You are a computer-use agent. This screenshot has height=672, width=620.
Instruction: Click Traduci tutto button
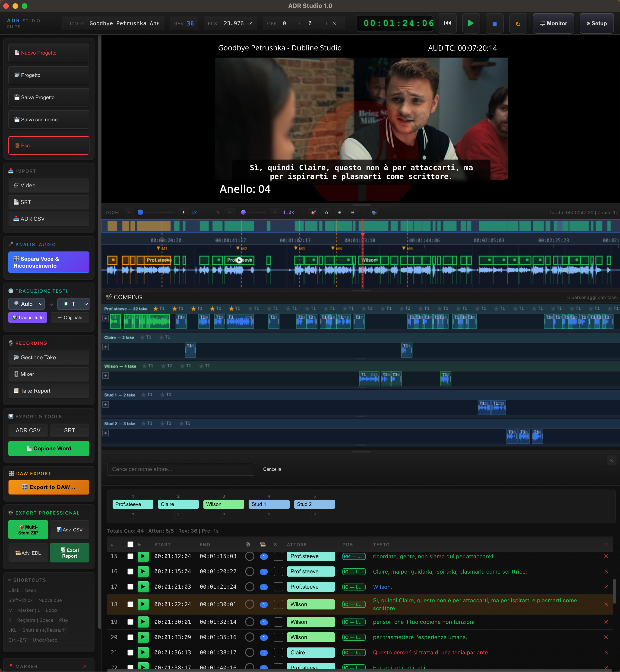[28, 317]
